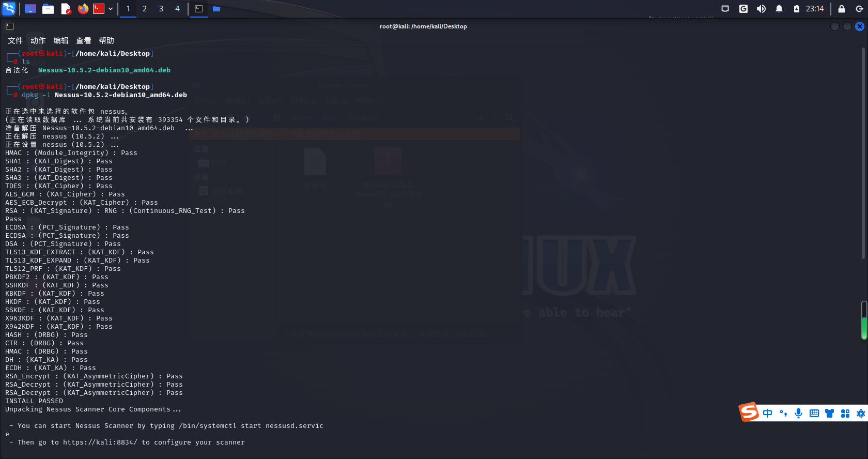Toggle Chinese/English input mode 中
This screenshot has height=459, width=868.
[x=768, y=414]
